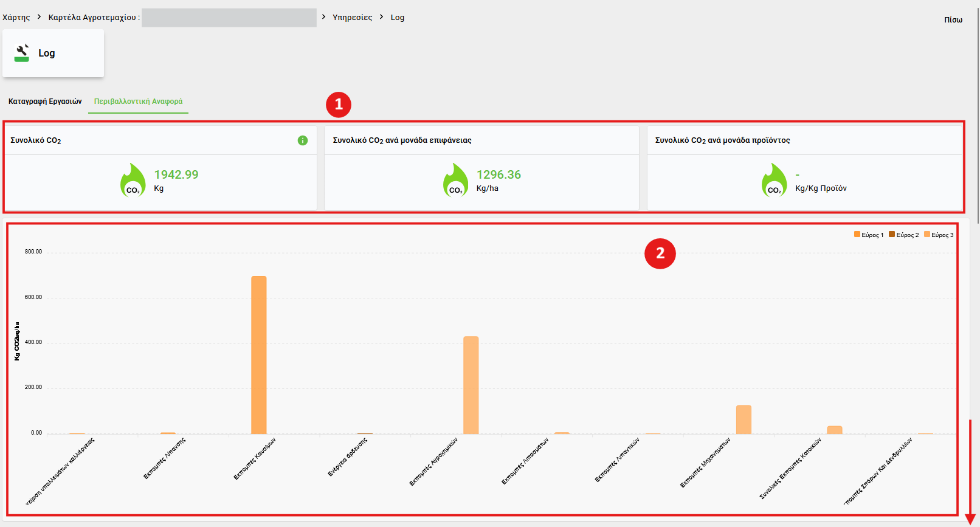Click the Εκπομπές Αγροχημικών bar in chart
Image resolution: width=980 pixels, height=527 pixels.
471,385
